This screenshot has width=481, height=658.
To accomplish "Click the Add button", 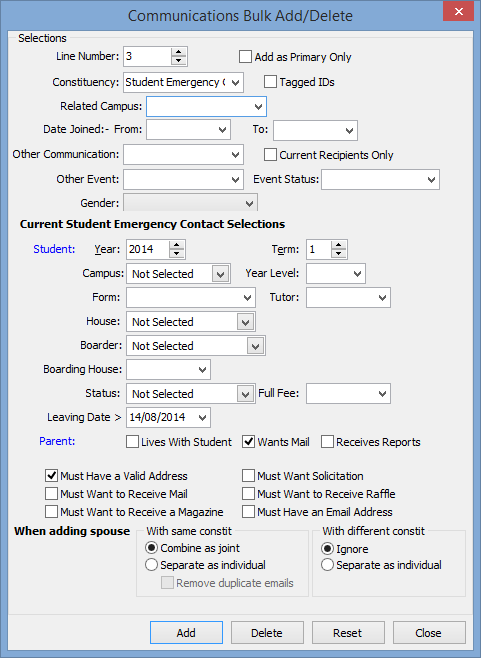I will [x=186, y=632].
